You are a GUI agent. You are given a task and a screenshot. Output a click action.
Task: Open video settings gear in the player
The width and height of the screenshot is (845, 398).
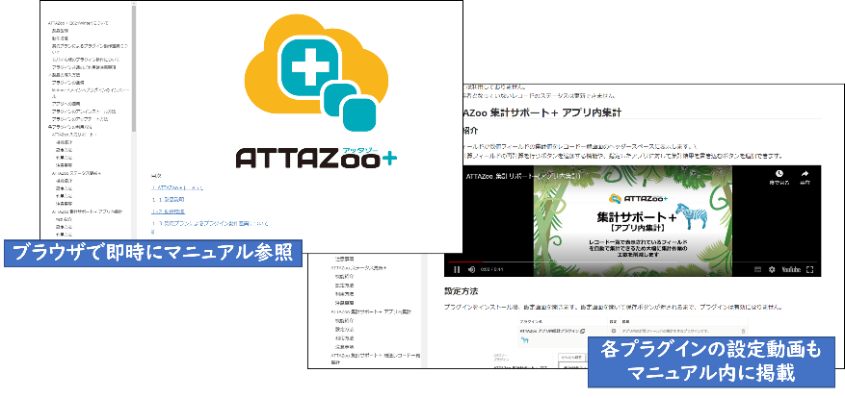coord(771,269)
